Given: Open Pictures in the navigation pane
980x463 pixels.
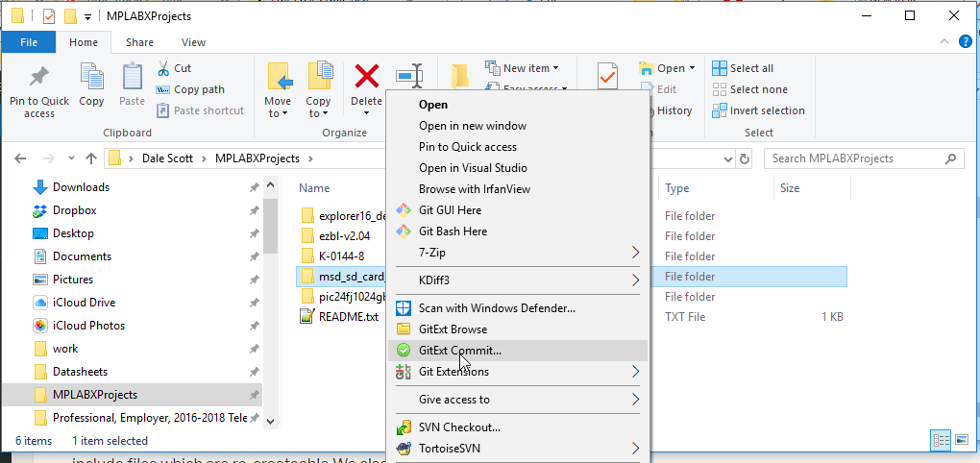Looking at the screenshot, I should click(72, 280).
